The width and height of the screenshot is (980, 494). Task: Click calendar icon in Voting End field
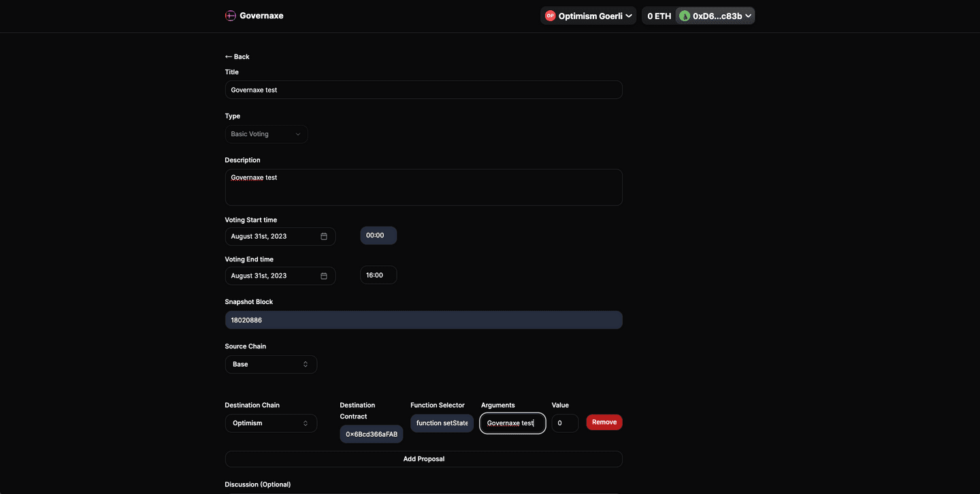point(324,276)
